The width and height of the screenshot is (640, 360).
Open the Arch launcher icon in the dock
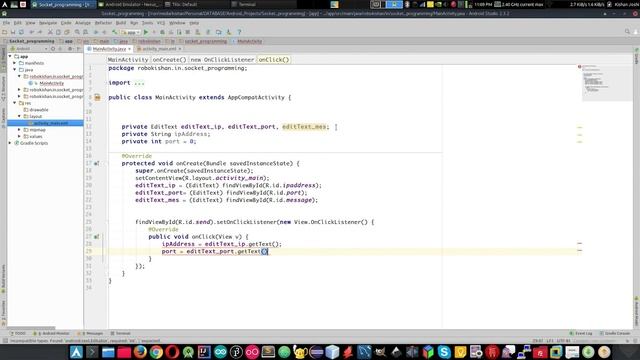pos(76,352)
